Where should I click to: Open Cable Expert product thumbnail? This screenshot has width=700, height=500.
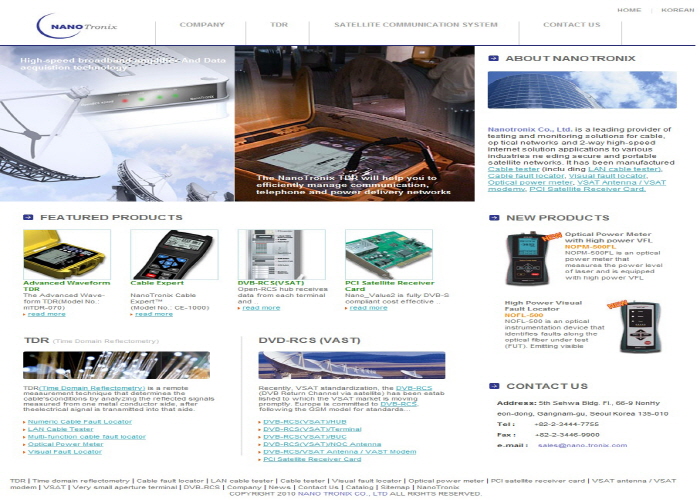pyautogui.click(x=174, y=254)
